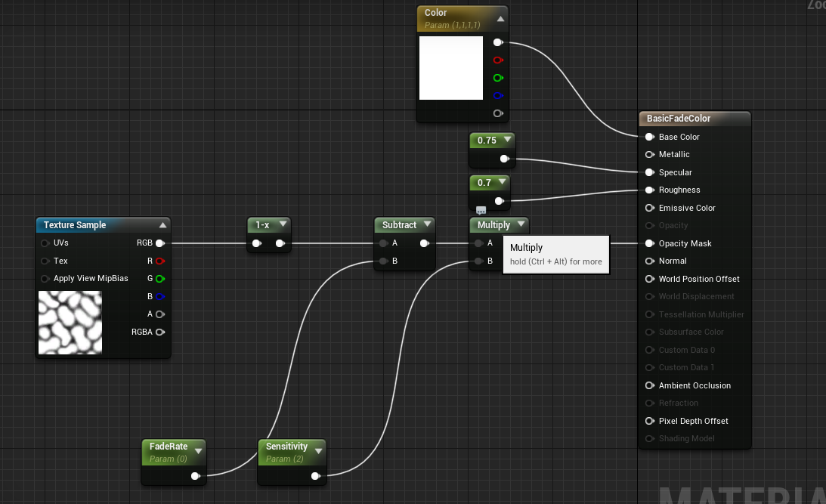Click the Color node's white RGB output pin

coord(498,42)
